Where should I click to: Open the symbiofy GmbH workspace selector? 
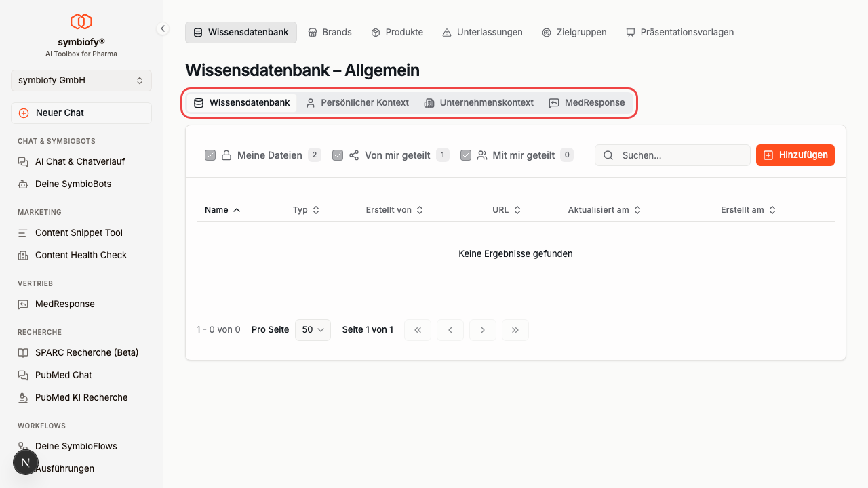pos(81,81)
